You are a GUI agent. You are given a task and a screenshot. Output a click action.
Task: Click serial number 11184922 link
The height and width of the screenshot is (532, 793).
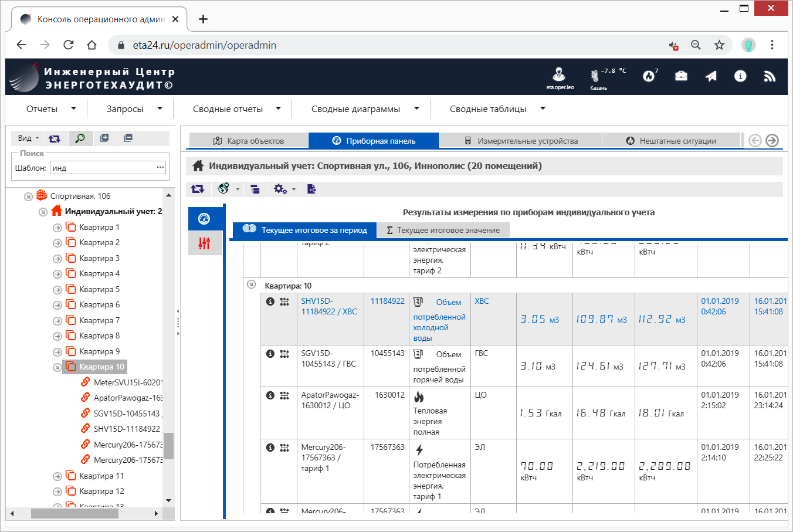coord(387,301)
